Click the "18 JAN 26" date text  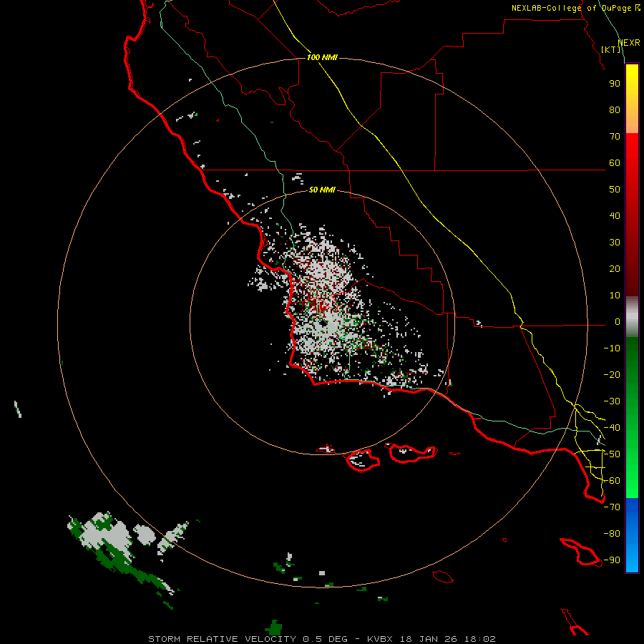point(429,639)
